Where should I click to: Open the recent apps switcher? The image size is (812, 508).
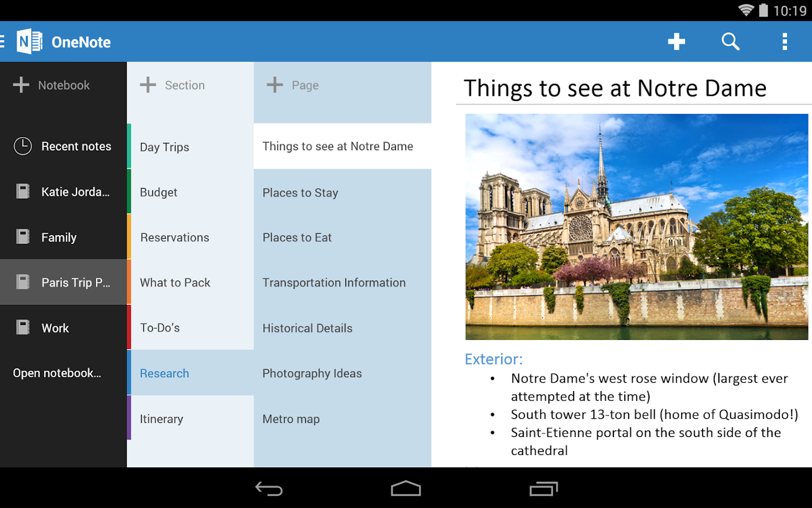click(543, 489)
